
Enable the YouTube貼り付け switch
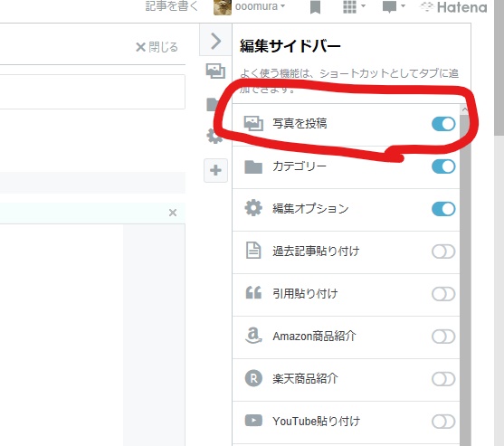[x=443, y=422]
